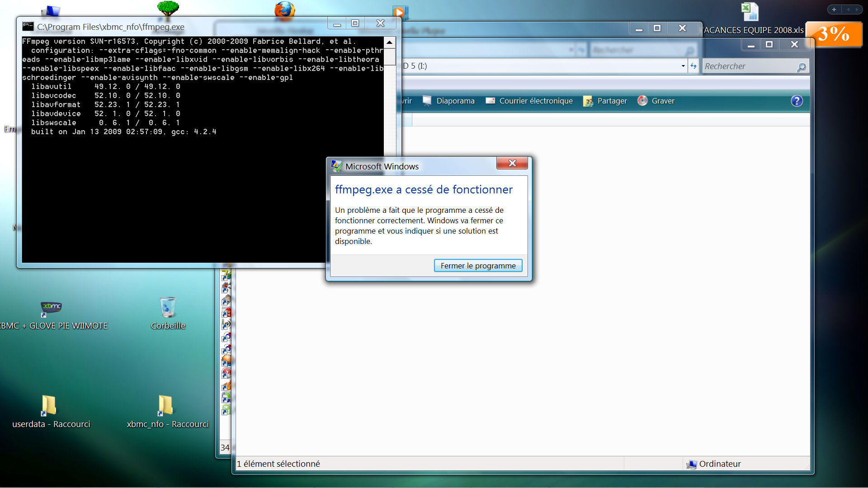This screenshot has width=868, height=488.
Task: Select the XBMC + GLOVE PIE WIIMOTE shortcut
Action: coord(51,315)
